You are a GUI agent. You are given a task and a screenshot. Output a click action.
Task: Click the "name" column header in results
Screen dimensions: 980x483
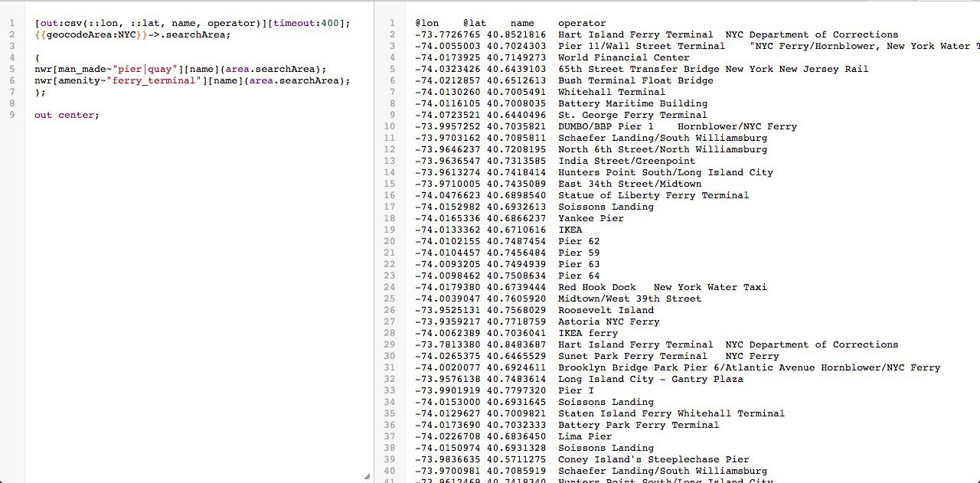coord(522,23)
